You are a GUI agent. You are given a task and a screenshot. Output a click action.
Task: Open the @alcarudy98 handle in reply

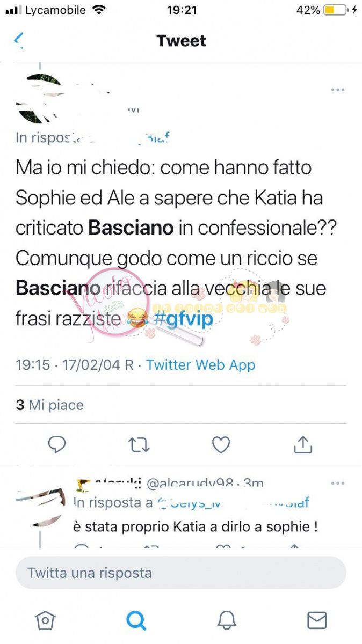pos(189,484)
